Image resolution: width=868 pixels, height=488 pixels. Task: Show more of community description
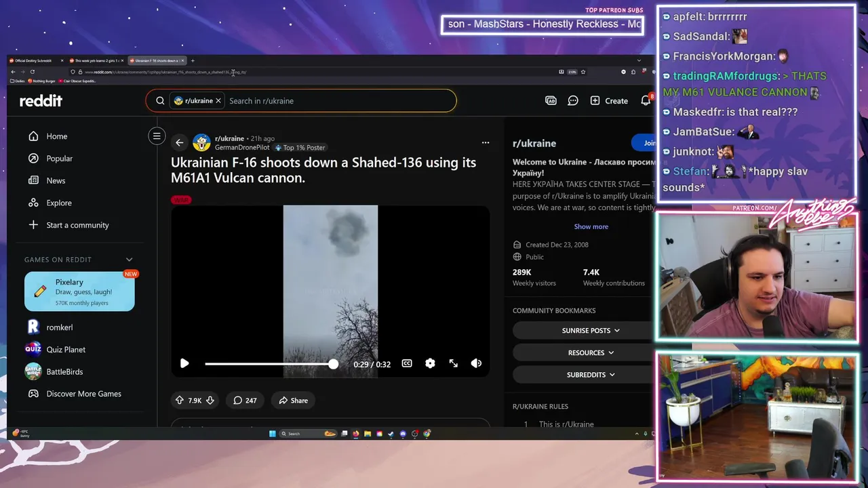coord(591,226)
